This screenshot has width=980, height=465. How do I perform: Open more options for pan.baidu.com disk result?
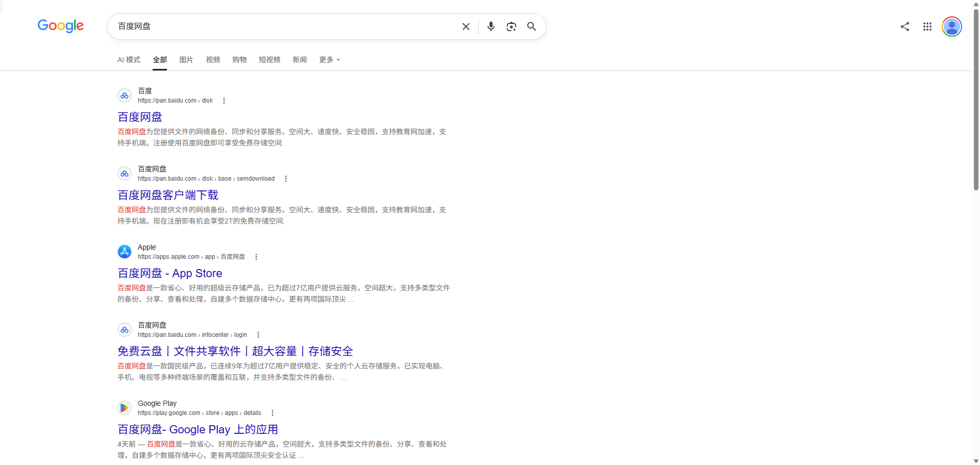(224, 101)
